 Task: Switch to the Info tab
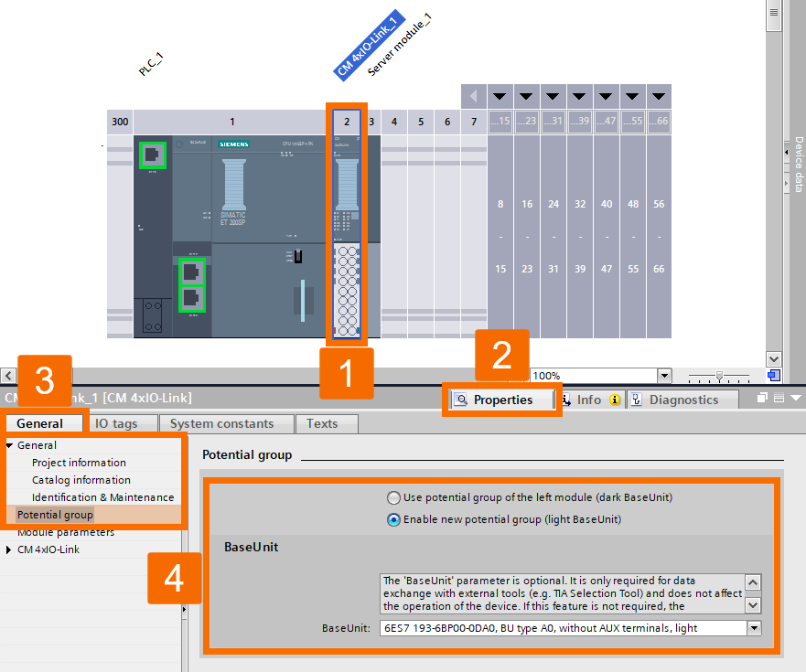[x=589, y=400]
